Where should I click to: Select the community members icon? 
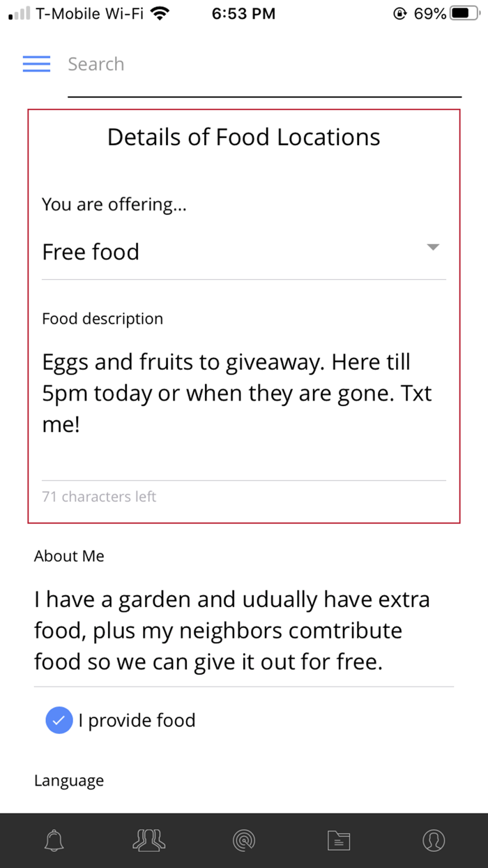point(148,840)
